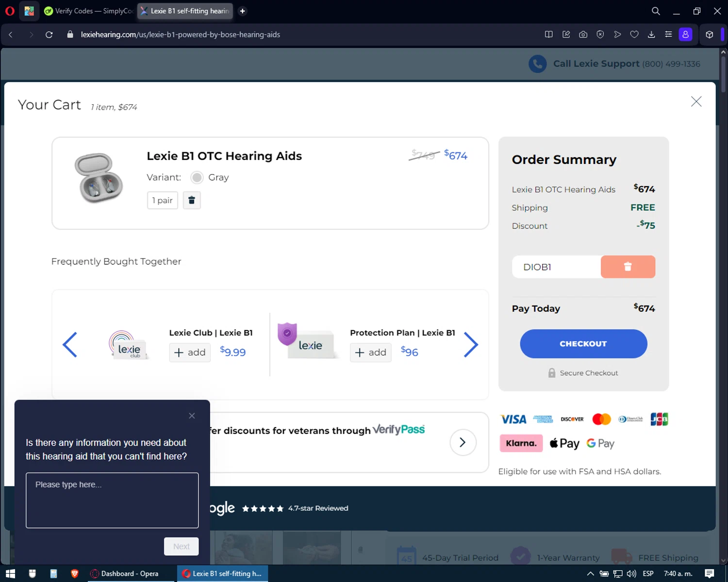Reload the current page
728x582 pixels.
tap(49, 34)
